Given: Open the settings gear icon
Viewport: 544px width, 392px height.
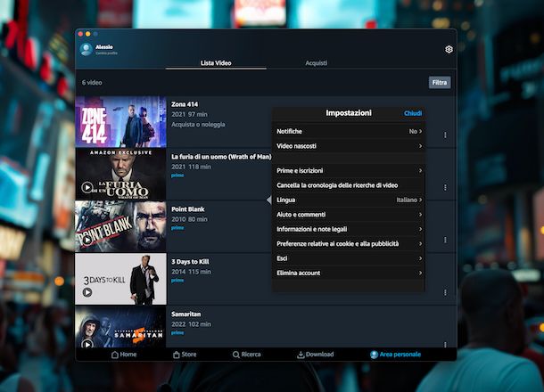Looking at the screenshot, I should tap(449, 49).
